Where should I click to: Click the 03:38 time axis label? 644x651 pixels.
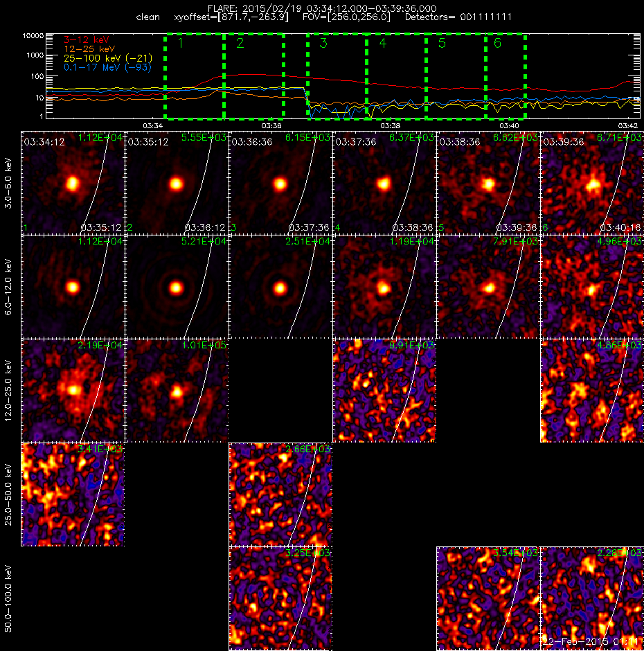[x=391, y=125]
